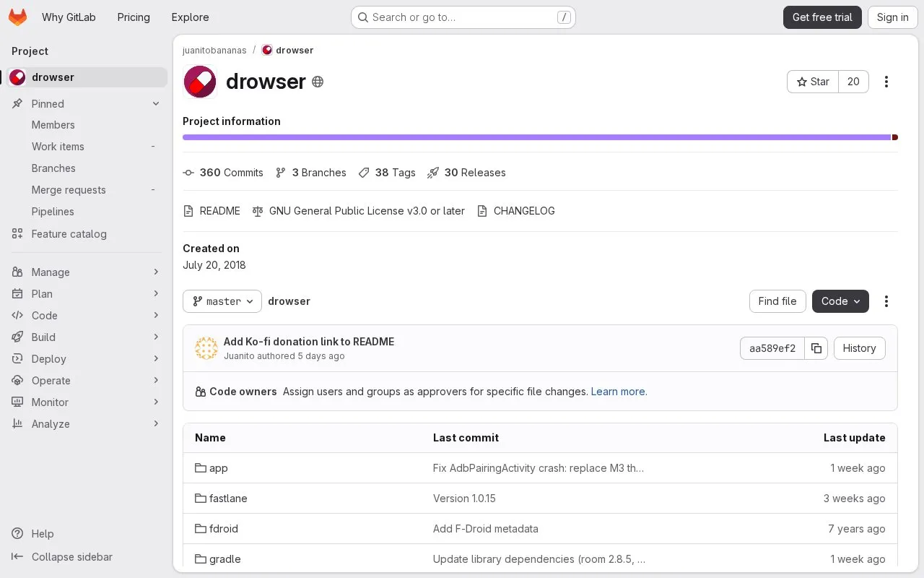
Task: Click the Deploy icon in sidebar
Action: click(17, 359)
